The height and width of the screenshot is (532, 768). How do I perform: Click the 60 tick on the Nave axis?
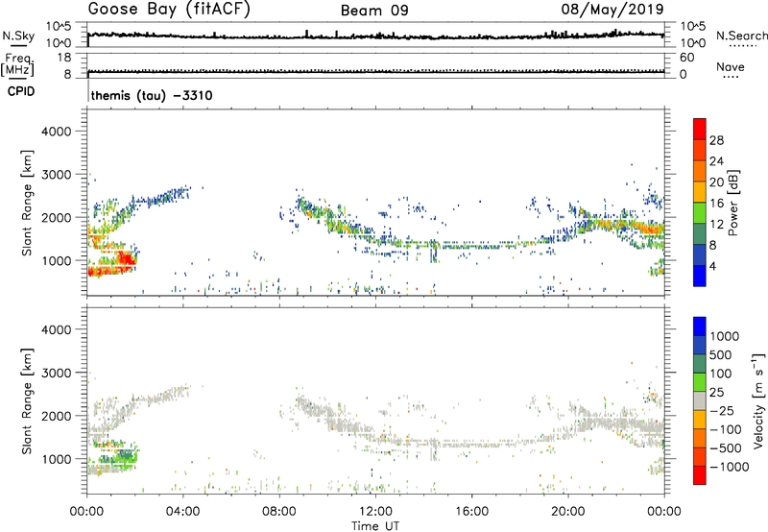(x=687, y=58)
